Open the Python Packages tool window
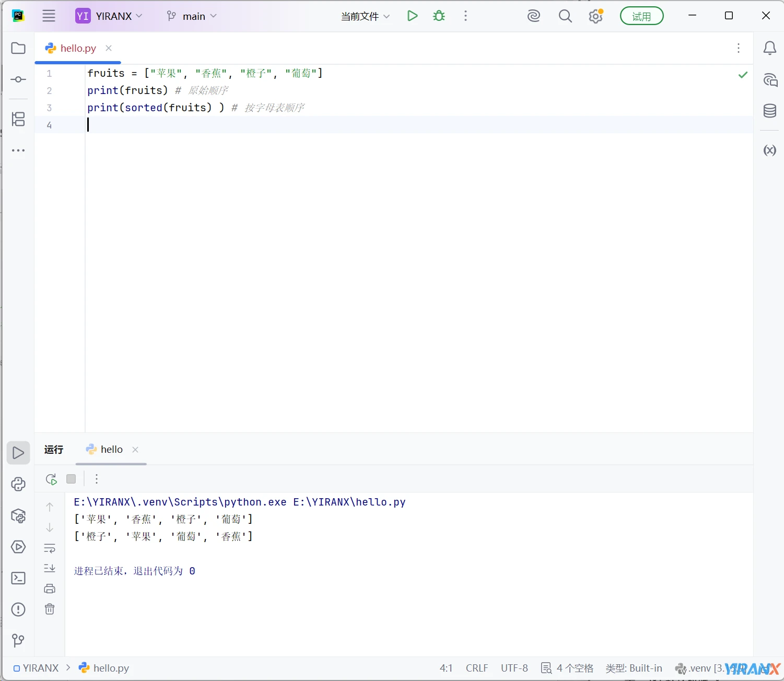Image resolution: width=784 pixels, height=681 pixels. click(18, 516)
